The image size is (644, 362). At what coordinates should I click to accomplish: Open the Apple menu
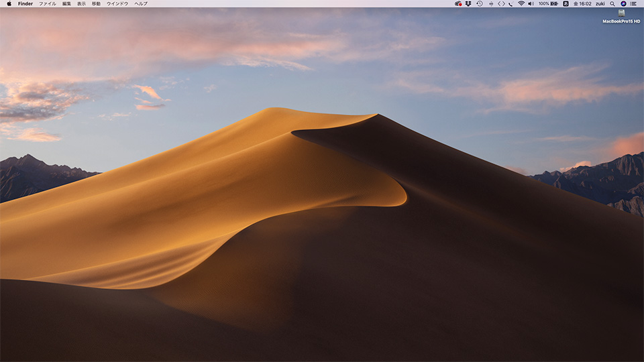(x=9, y=3)
